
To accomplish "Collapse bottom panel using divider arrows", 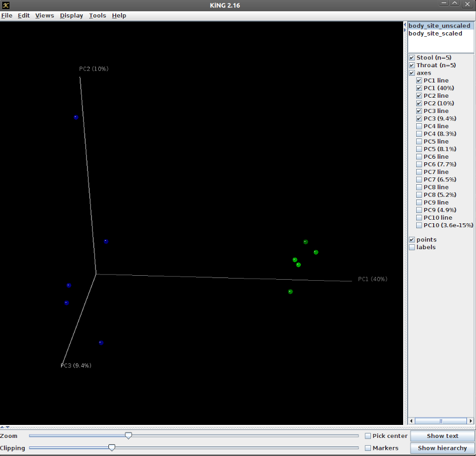I will click(7, 427).
